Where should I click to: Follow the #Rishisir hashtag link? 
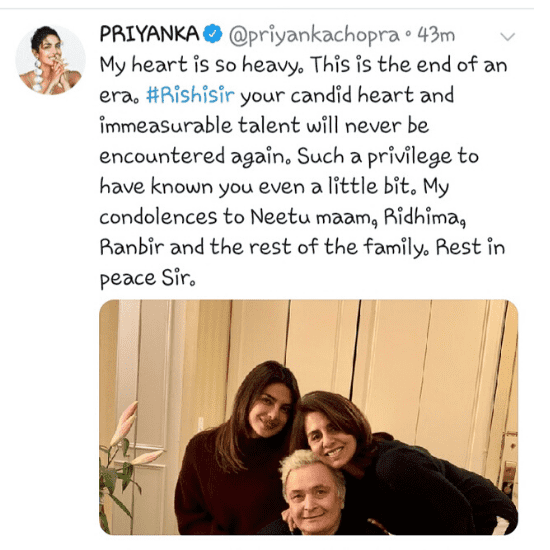pyautogui.click(x=190, y=95)
